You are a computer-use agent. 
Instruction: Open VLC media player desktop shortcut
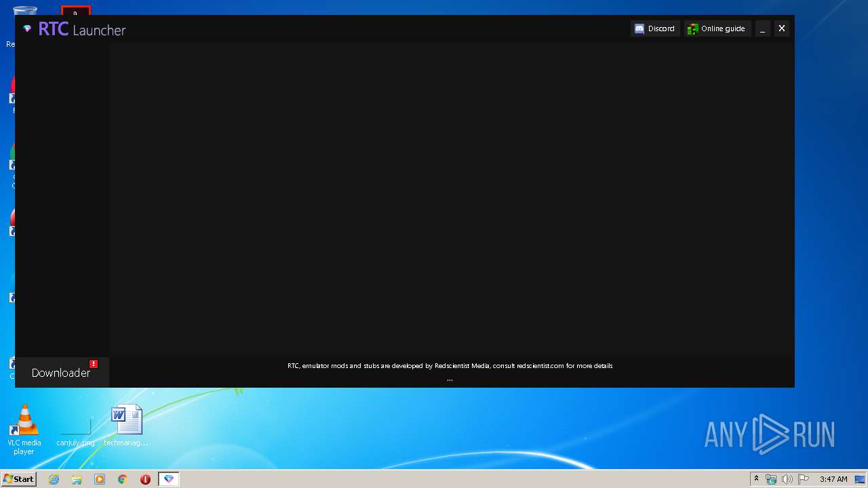[24, 429]
